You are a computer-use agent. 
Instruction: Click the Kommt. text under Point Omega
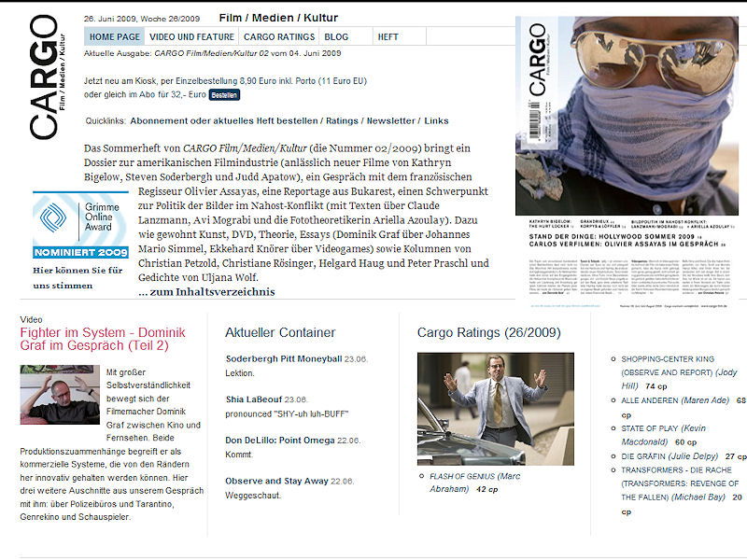(239, 455)
